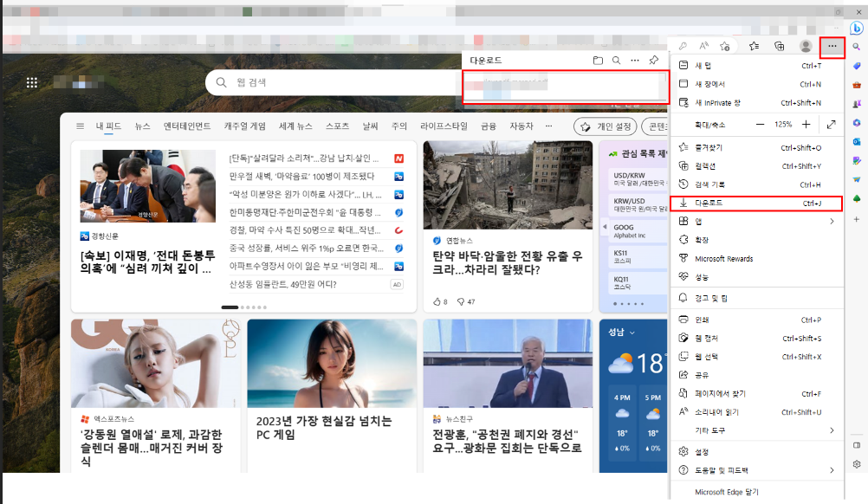868x504 pixels.
Task: Search downloads using the magnifier icon
Action: point(617,60)
